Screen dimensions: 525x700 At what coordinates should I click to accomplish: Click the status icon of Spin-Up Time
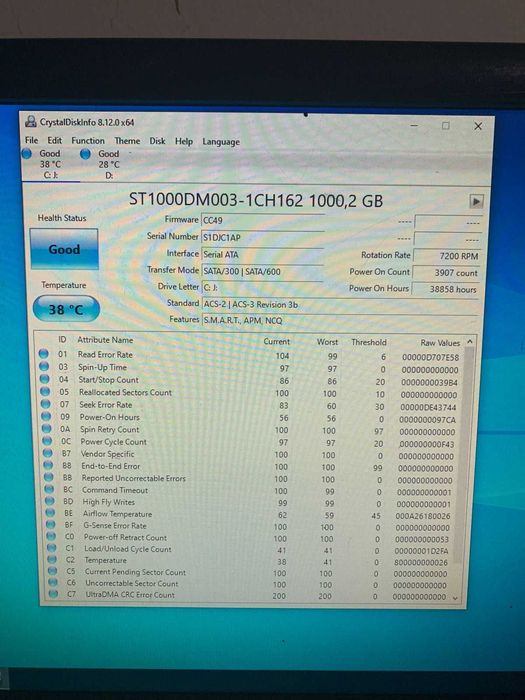point(44,366)
